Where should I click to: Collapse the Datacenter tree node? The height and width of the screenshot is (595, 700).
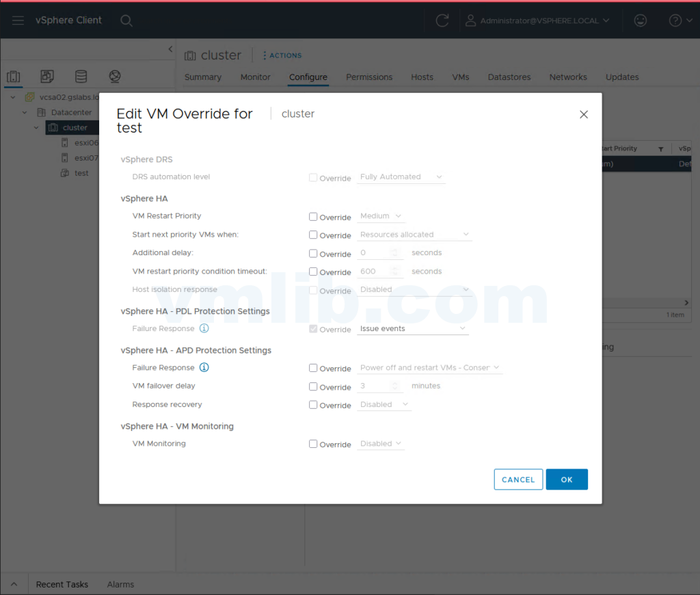click(x=25, y=112)
